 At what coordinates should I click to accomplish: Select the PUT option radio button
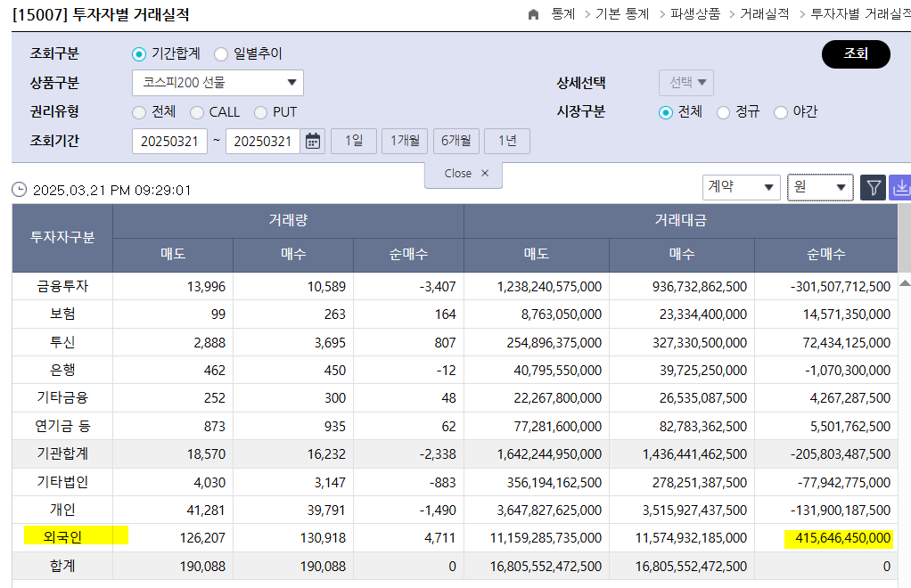tap(260, 112)
